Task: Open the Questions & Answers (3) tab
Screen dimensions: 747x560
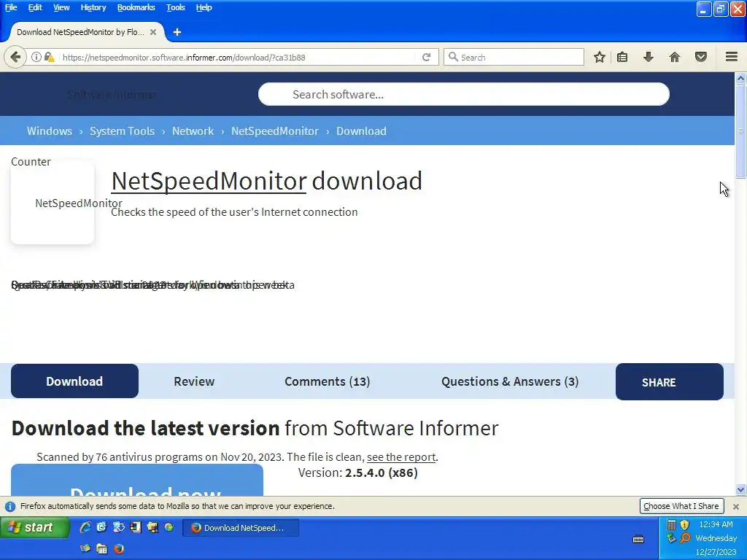Action: (x=510, y=381)
